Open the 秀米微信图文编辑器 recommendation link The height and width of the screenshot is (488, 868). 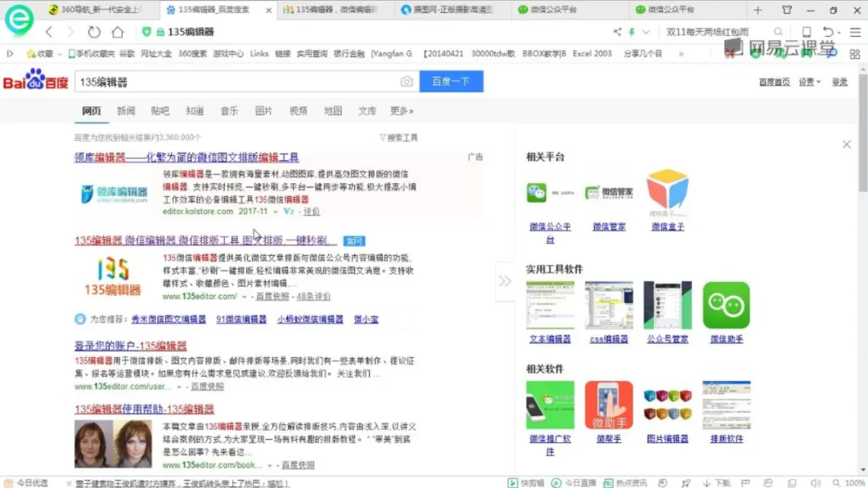coord(168,320)
